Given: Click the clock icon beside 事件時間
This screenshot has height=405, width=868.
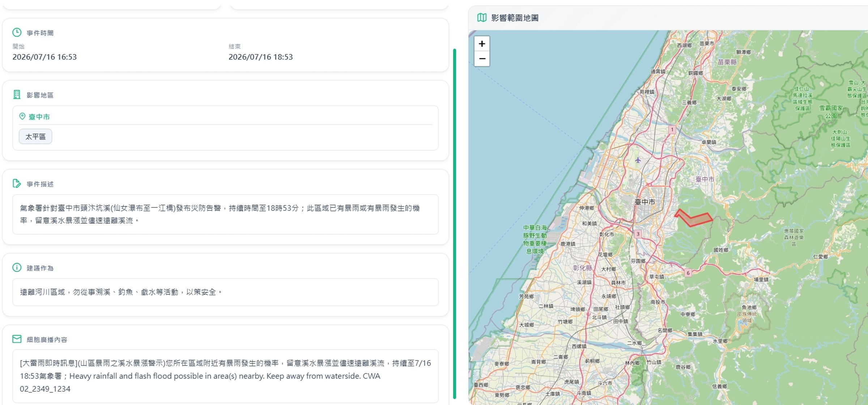Looking at the screenshot, I should [x=17, y=33].
